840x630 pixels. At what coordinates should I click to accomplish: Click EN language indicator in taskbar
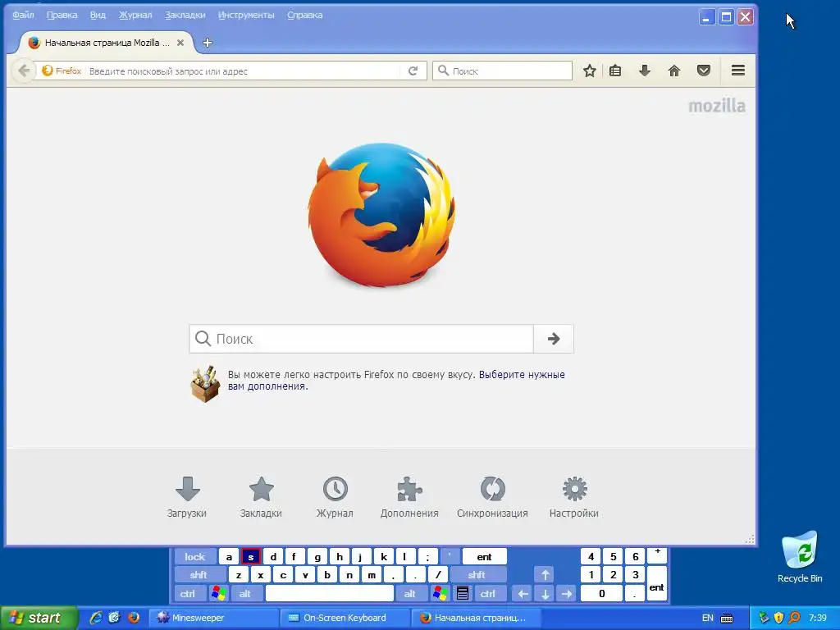[708, 618]
